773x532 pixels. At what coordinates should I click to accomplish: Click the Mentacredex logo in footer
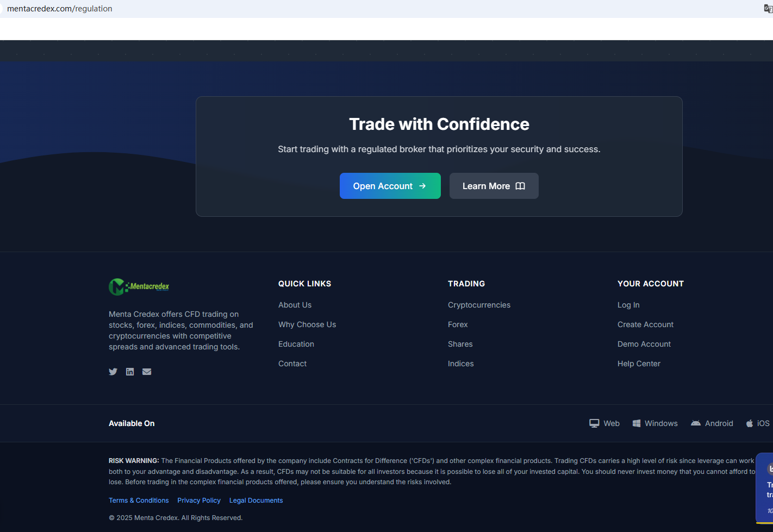[x=139, y=286]
